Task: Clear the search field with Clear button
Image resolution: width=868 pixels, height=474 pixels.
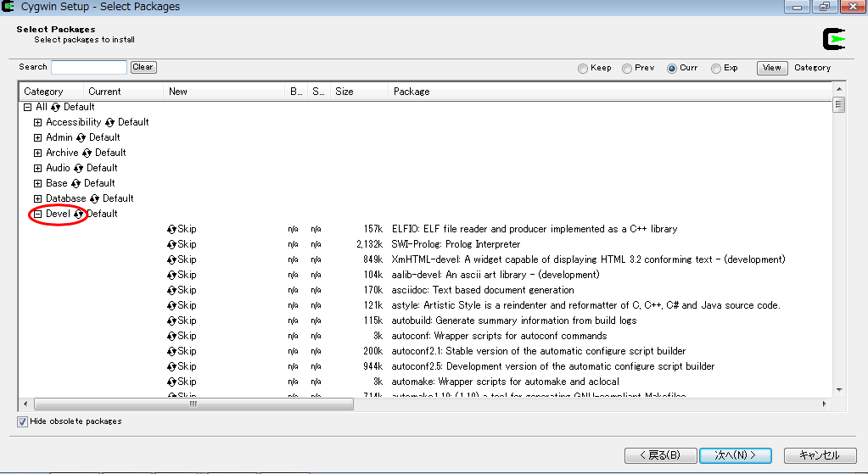Action: click(143, 67)
